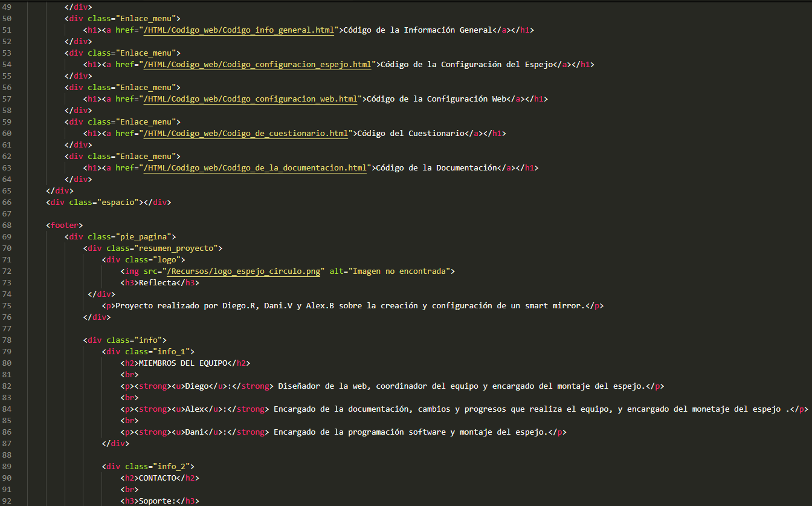Click the heading text "Reflecta"

158,283
